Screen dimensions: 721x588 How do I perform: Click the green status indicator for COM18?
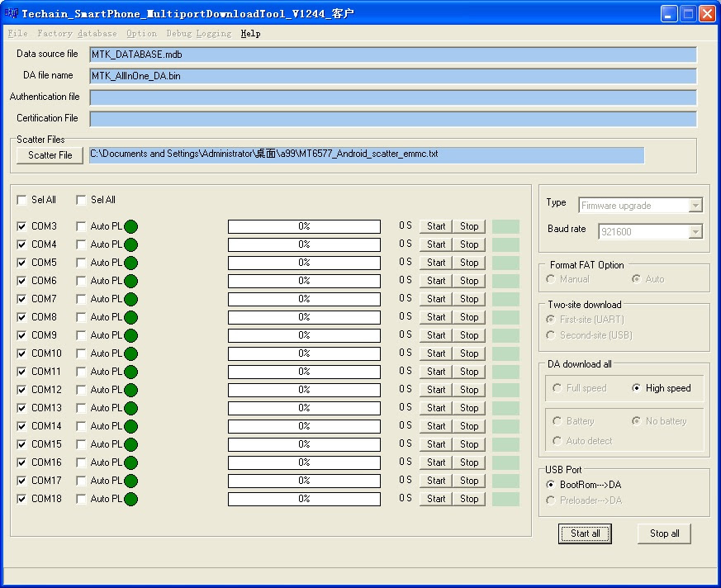(x=131, y=499)
